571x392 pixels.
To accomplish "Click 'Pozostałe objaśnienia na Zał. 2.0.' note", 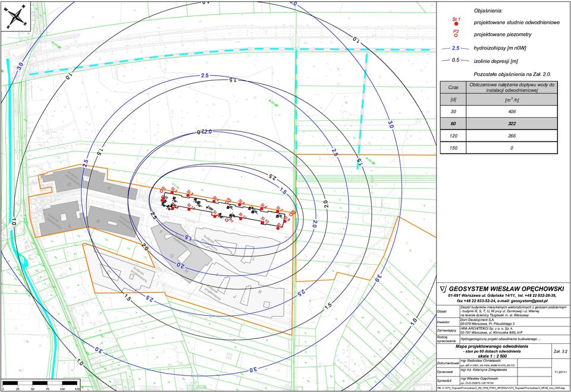I will [x=512, y=74].
